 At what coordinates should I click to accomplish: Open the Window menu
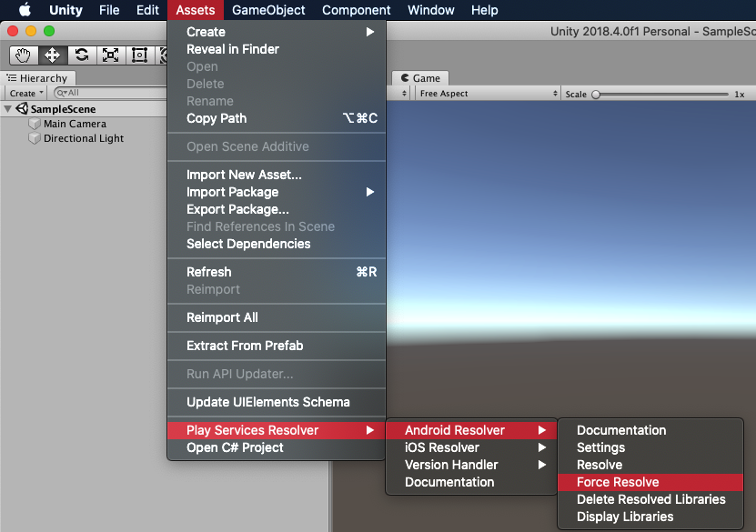click(x=431, y=10)
